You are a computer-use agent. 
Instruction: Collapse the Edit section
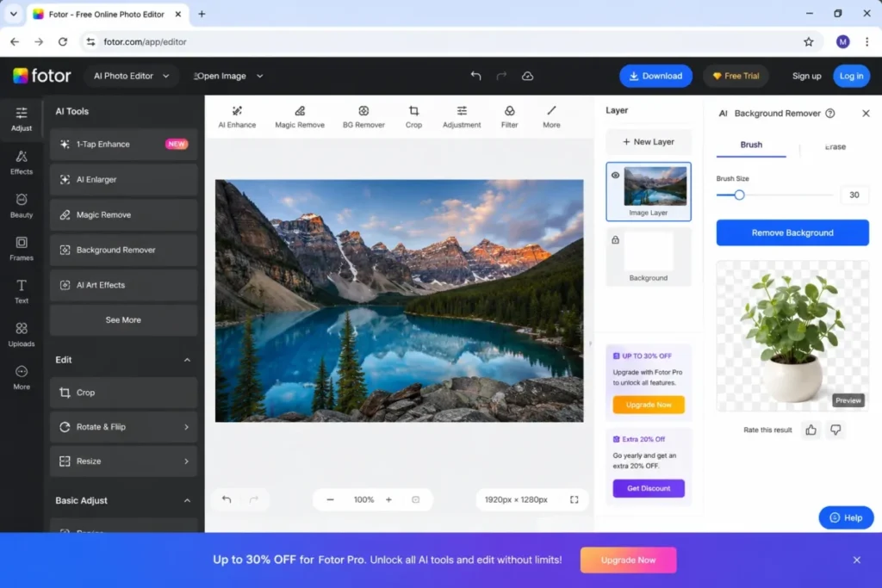(x=187, y=360)
